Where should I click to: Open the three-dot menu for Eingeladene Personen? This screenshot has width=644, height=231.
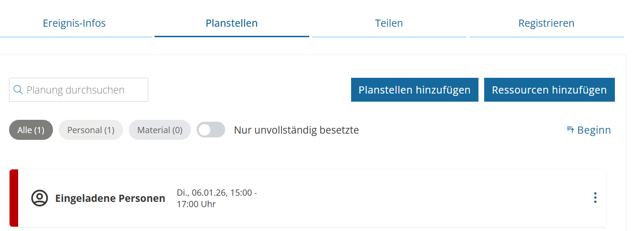coord(595,198)
